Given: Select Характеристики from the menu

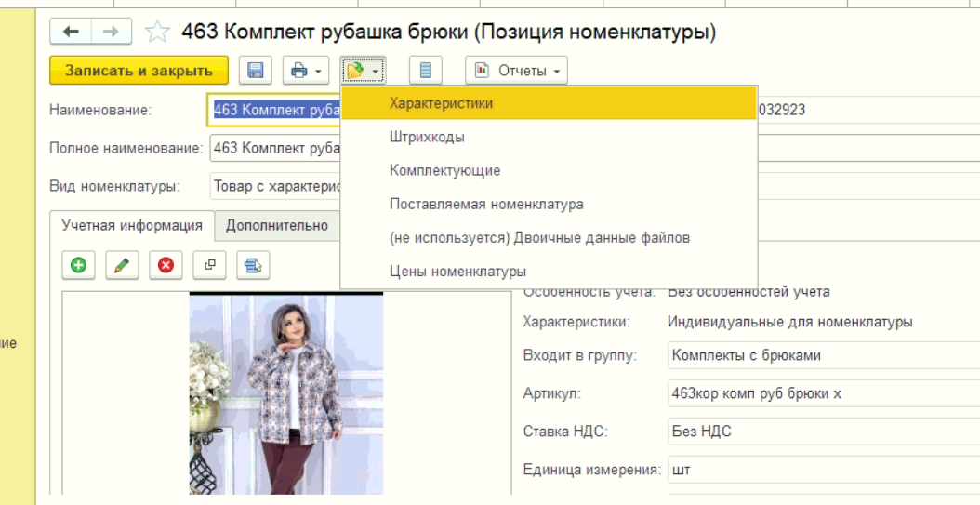Looking at the screenshot, I should coord(442,103).
